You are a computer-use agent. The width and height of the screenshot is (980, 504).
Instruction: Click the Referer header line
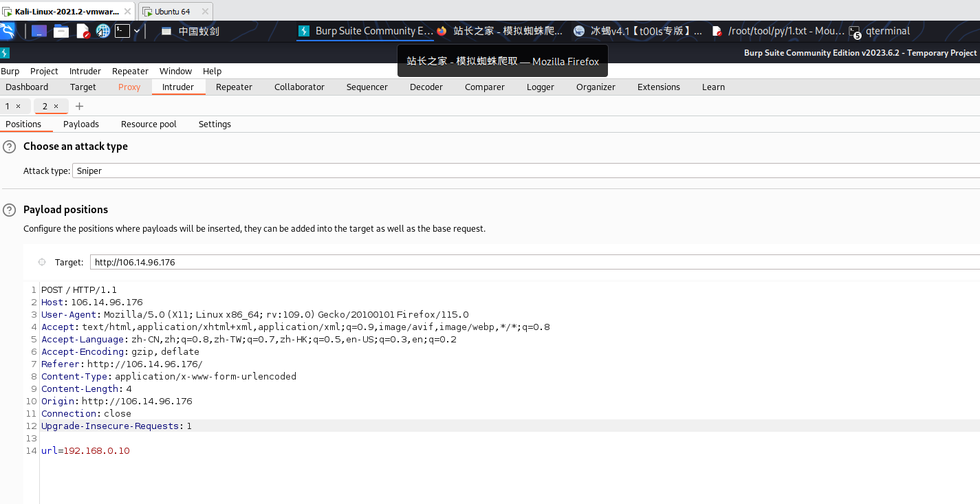(122, 364)
